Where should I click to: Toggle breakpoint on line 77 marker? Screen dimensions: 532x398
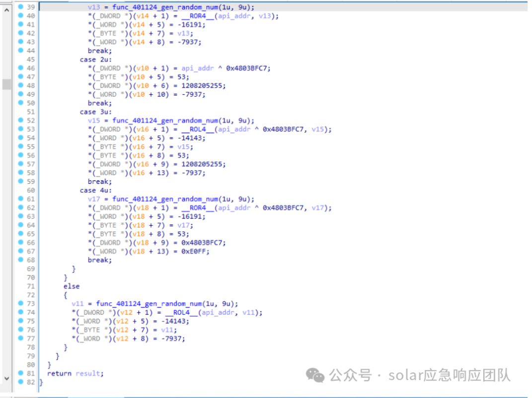(20, 338)
